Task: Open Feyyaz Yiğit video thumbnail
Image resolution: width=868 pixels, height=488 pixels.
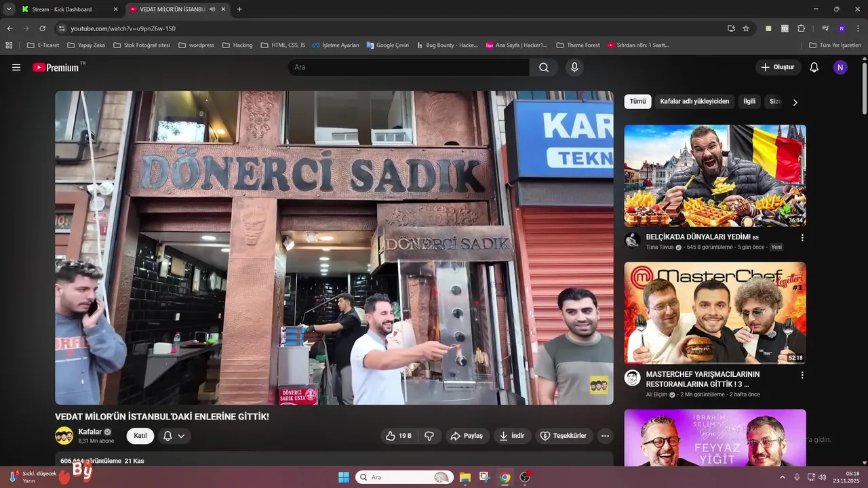Action: pos(715,438)
